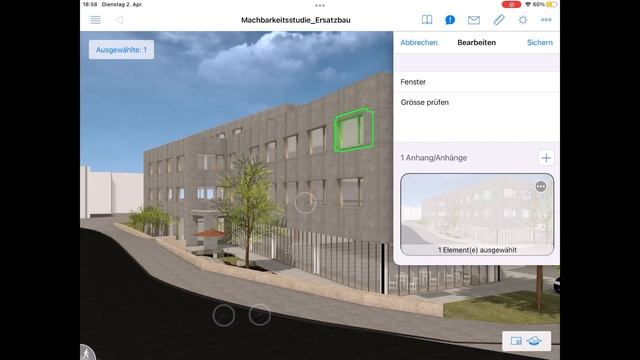Viewport: 640px width, 360px height.
Task: Tap the 2D floor plan view icon
Action: point(516,341)
